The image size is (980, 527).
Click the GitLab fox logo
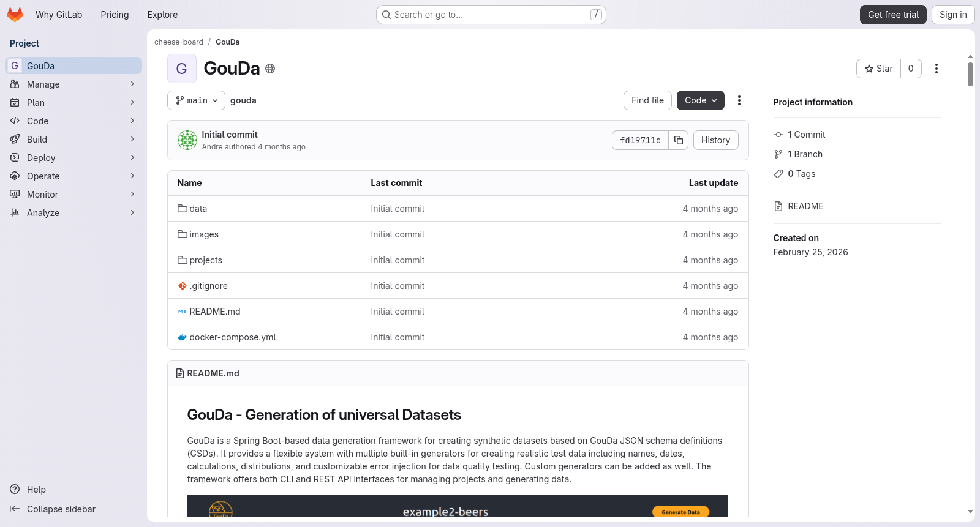(15, 15)
